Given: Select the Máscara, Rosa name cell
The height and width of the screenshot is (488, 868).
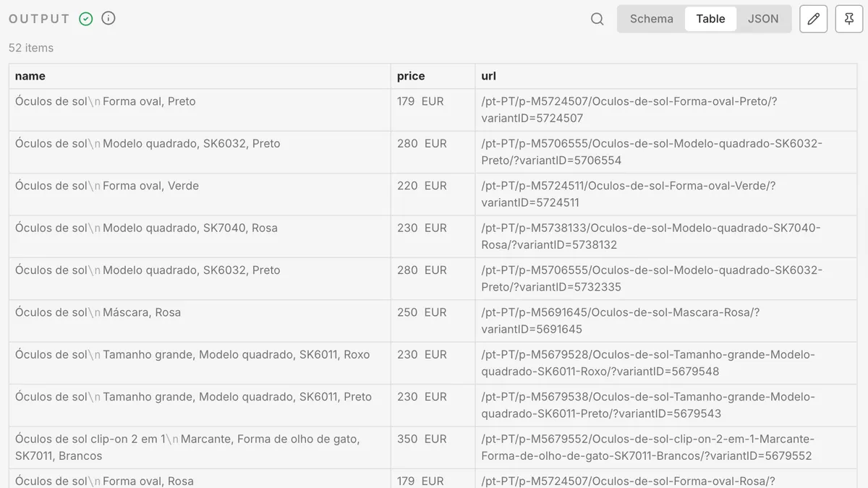Looking at the screenshot, I should coord(98,312).
